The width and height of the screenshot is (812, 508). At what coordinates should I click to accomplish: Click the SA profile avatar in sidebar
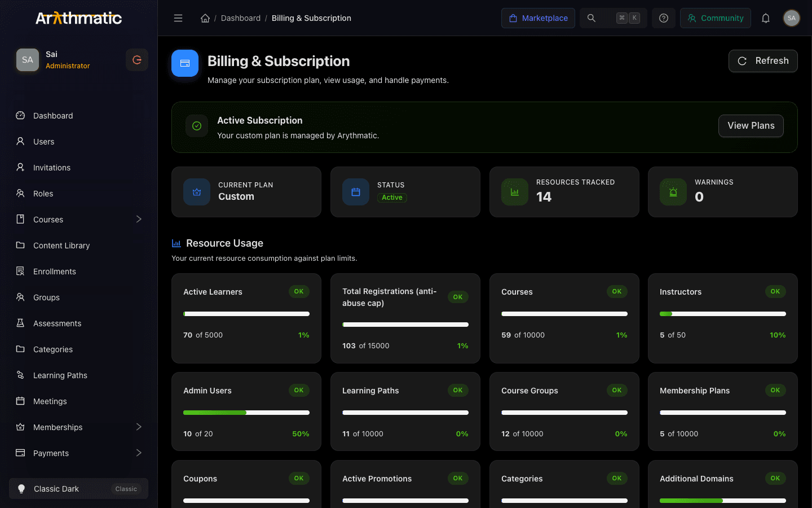coord(28,60)
